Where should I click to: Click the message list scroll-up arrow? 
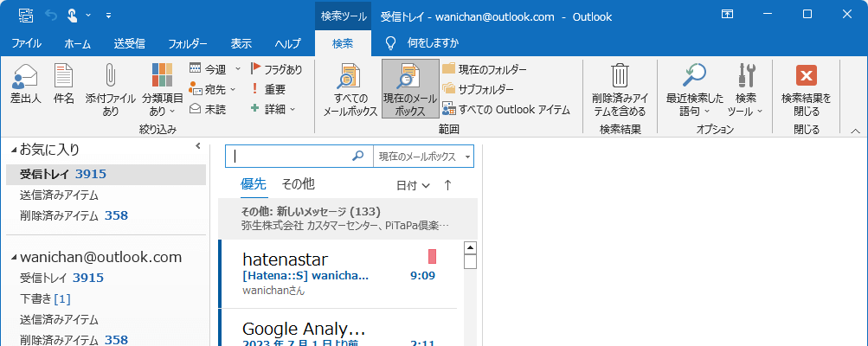tap(470, 247)
